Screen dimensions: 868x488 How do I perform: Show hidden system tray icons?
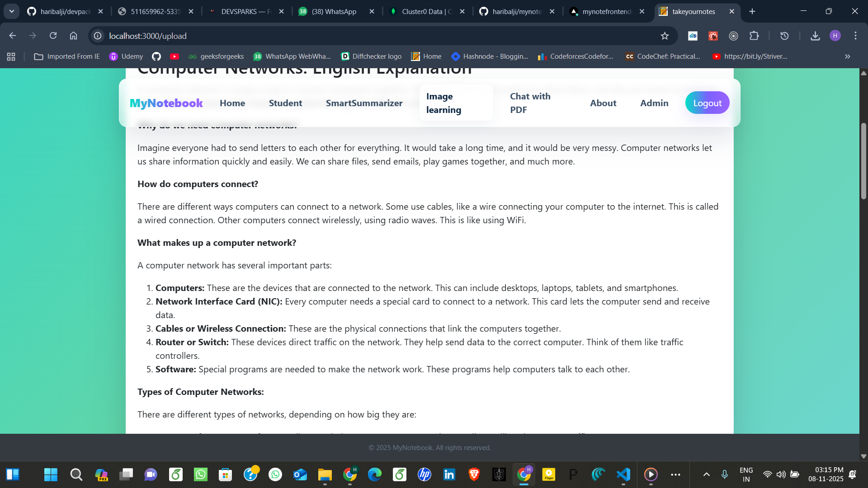[706, 474]
